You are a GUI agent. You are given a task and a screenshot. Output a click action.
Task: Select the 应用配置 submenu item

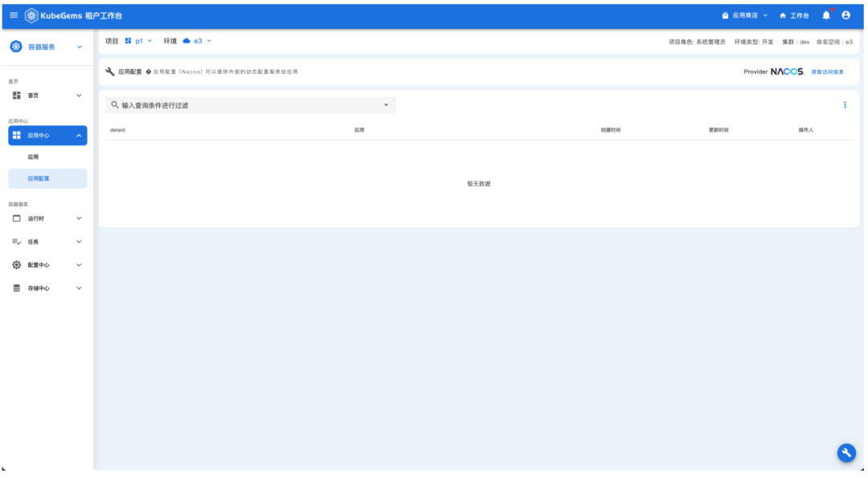pos(47,178)
